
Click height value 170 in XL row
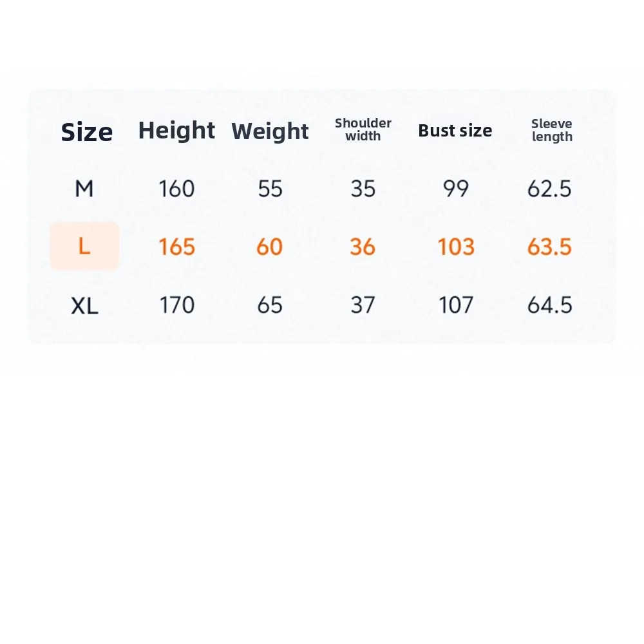176,305
